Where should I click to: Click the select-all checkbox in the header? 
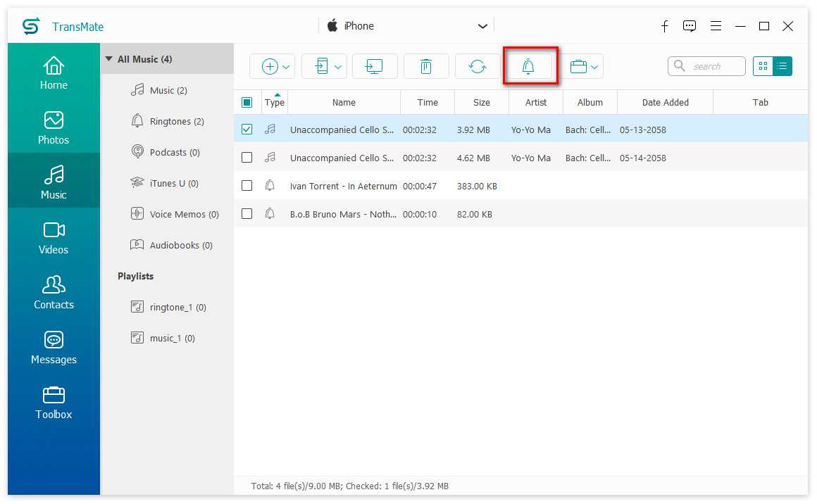[x=247, y=102]
